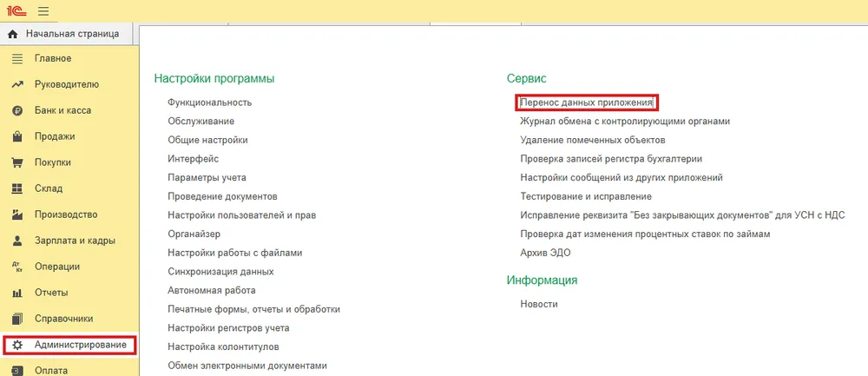
Task: Open the Руководителю section
Action: coord(67,85)
